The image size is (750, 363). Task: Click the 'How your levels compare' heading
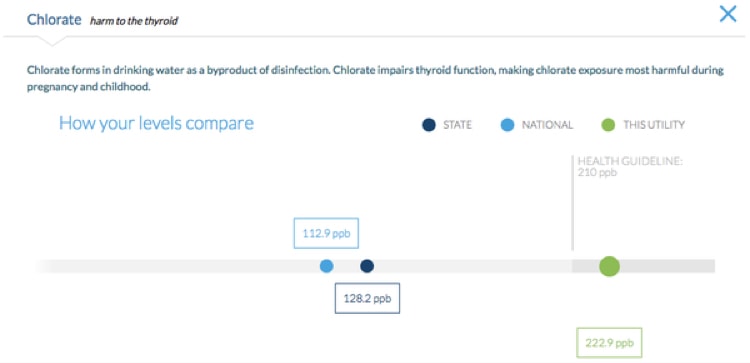click(156, 123)
